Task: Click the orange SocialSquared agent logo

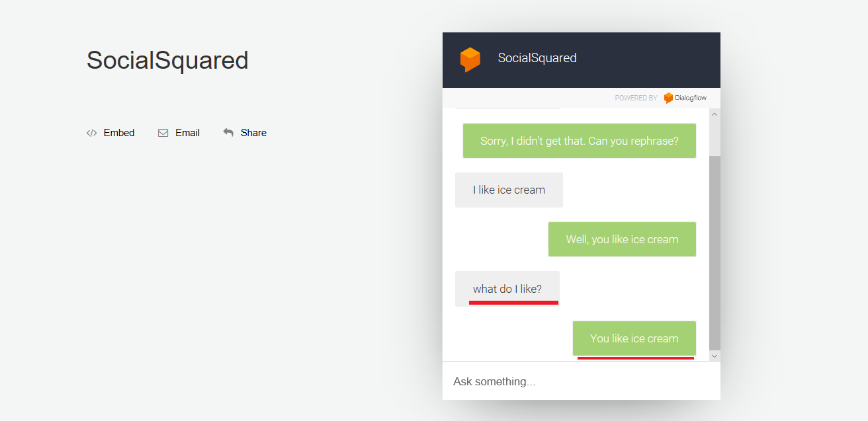Action: [470, 59]
